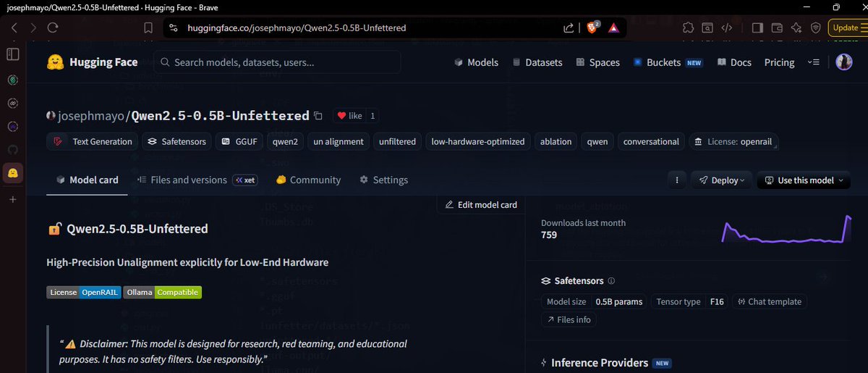
Task: Open Qwen2.5-0.5B-Unfettered model name link
Action: point(220,115)
